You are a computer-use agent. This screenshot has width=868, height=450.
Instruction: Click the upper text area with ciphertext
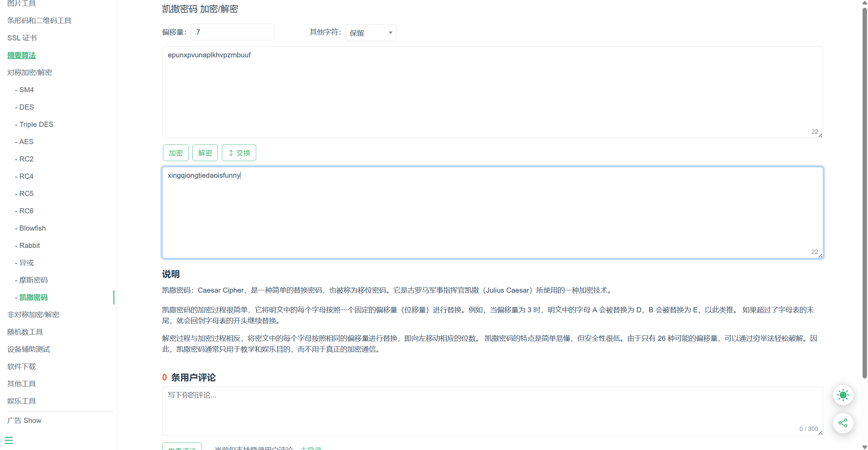pos(492,92)
